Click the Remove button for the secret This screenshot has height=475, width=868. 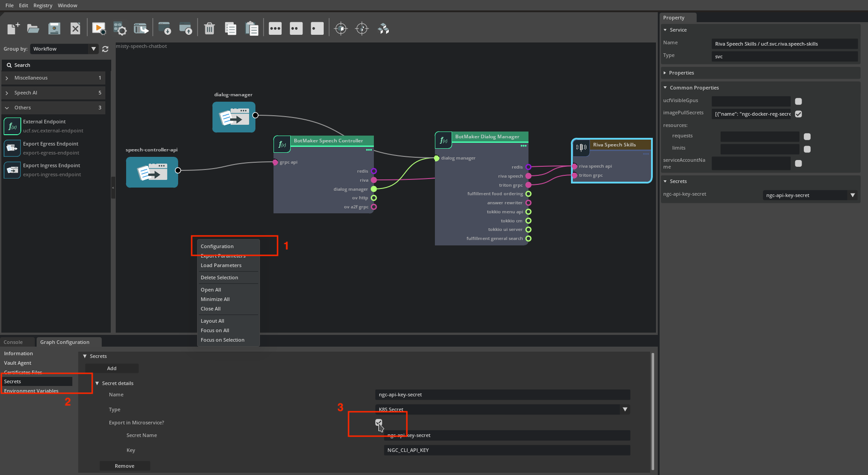124,466
